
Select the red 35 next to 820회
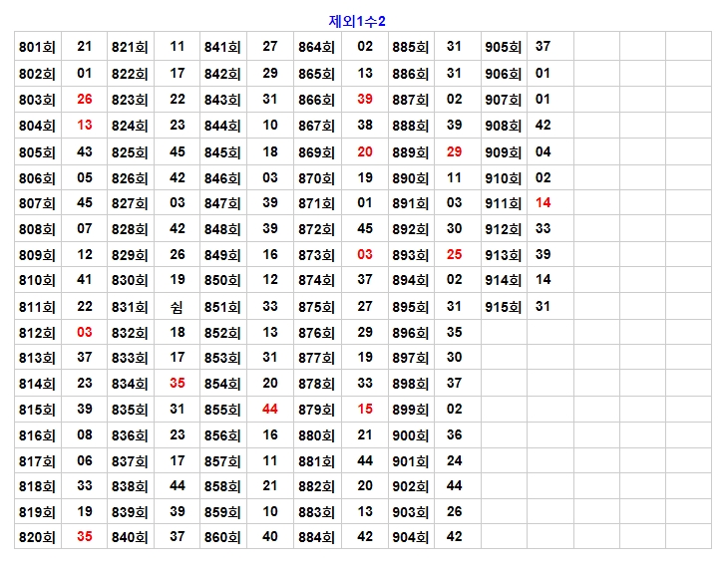click(84, 536)
